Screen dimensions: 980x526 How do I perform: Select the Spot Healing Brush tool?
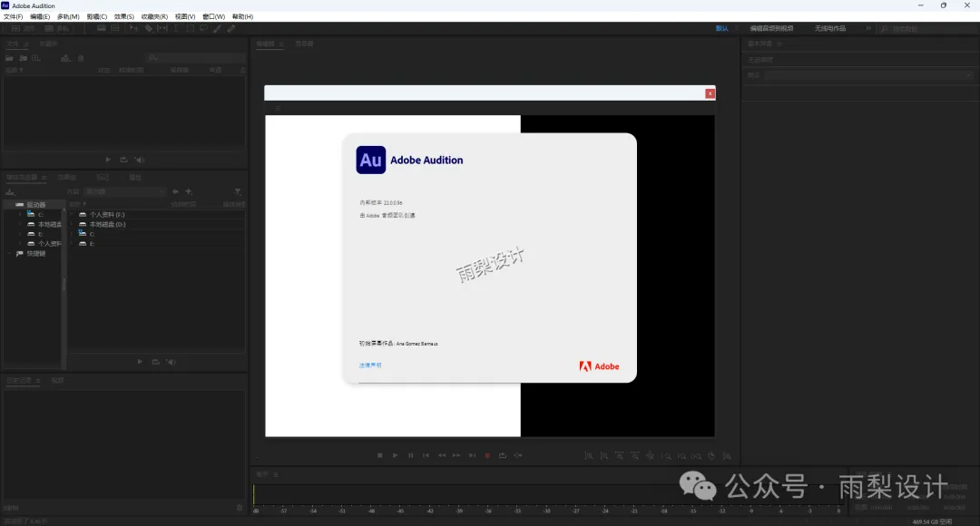(231, 29)
